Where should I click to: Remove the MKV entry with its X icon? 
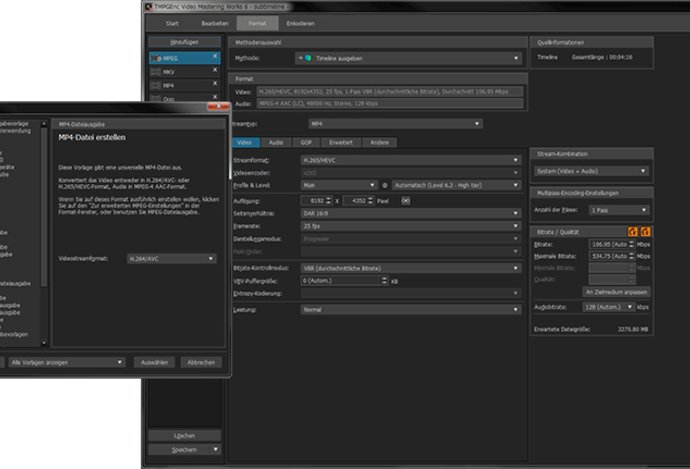[x=214, y=72]
